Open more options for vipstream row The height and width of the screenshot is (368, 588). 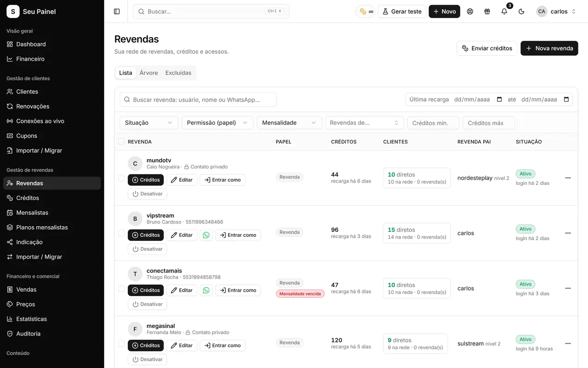coord(568,233)
